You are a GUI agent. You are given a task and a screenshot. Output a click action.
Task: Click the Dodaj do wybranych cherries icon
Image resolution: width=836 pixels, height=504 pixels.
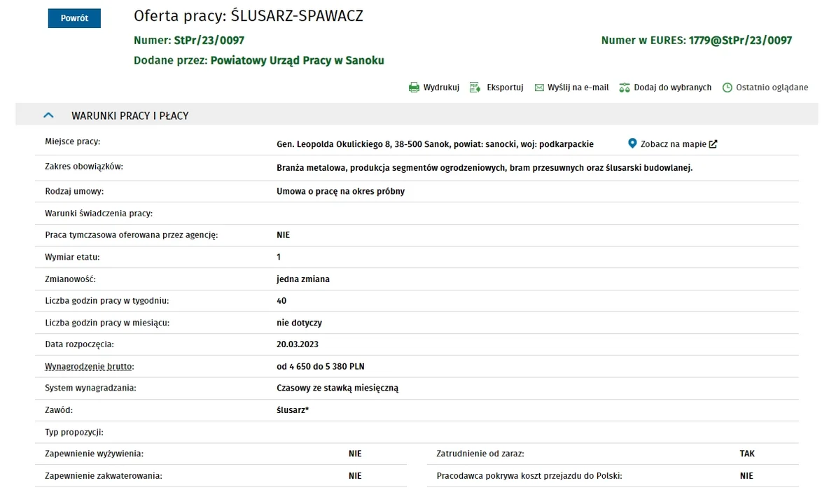tap(625, 87)
